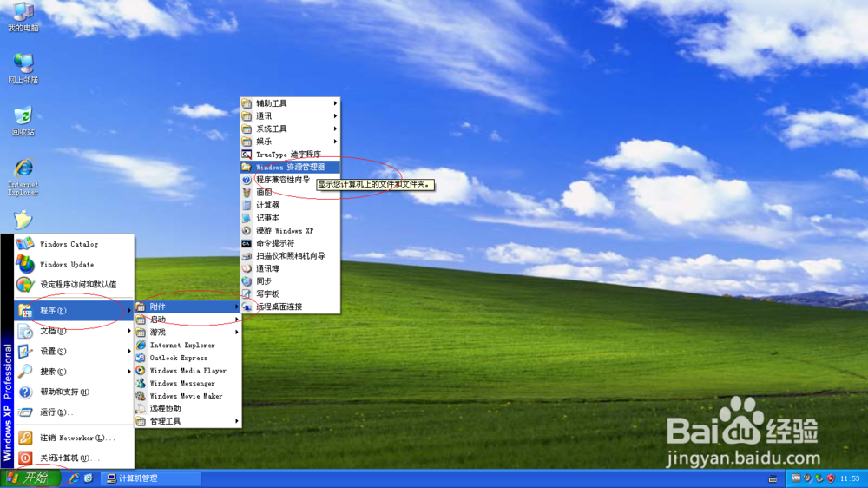The image size is (868, 488).
Task: Select Windows 资源管理器 menu entry
Action: click(x=291, y=167)
